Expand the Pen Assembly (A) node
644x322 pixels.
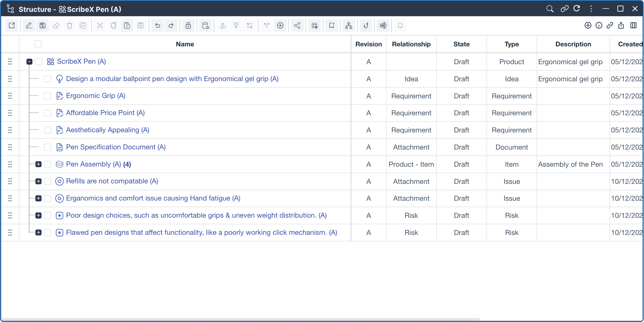point(38,164)
